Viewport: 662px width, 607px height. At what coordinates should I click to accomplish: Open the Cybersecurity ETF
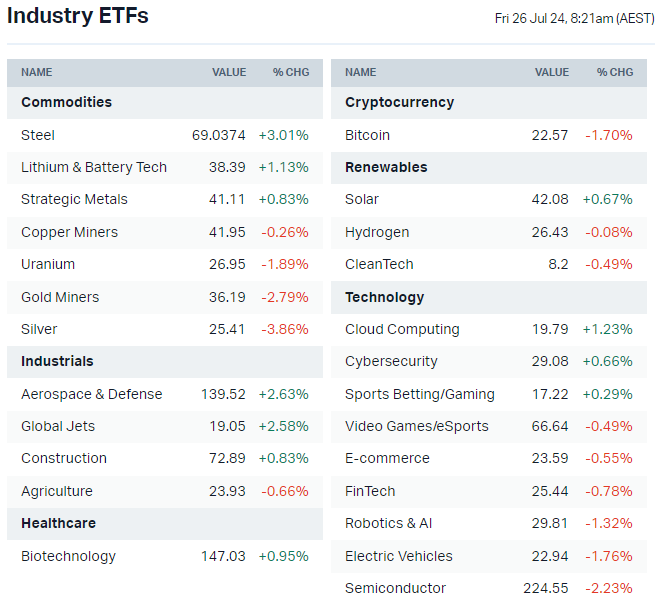tap(391, 361)
